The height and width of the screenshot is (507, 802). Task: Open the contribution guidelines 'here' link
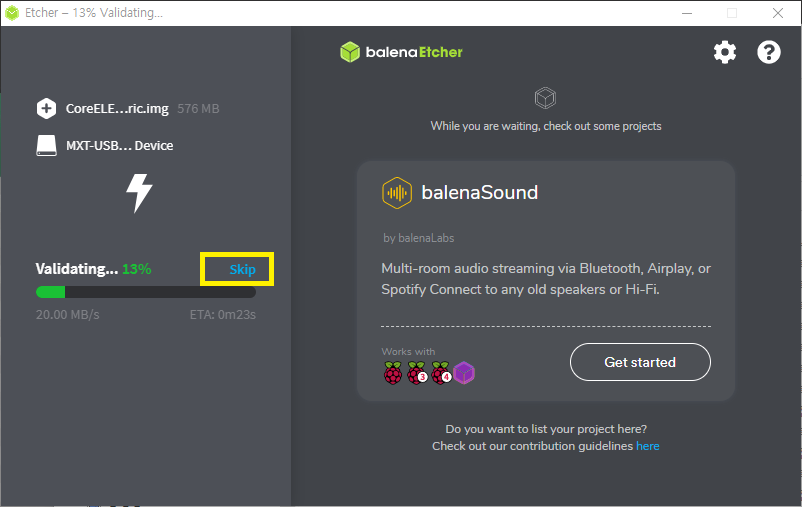(x=648, y=446)
